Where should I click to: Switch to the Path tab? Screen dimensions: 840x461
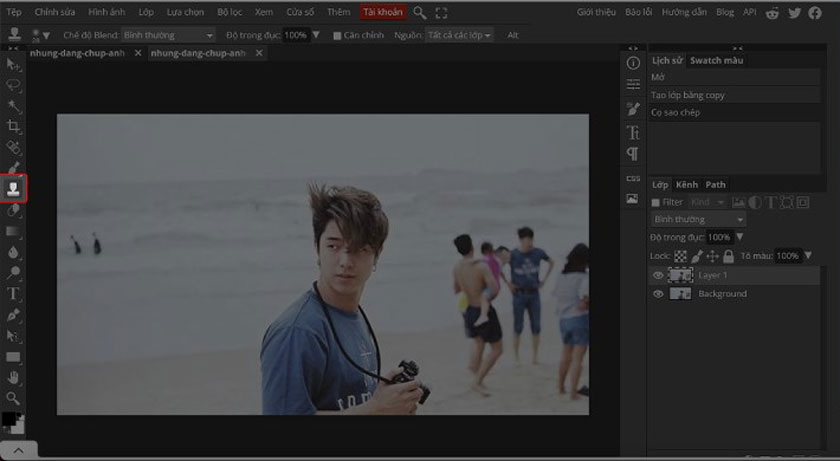tap(715, 185)
